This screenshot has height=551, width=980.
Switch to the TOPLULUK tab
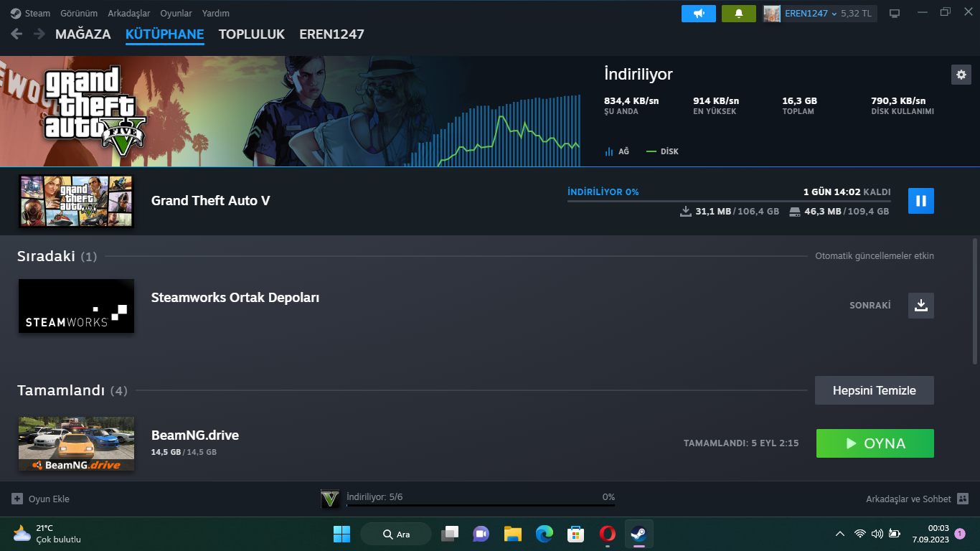point(252,34)
